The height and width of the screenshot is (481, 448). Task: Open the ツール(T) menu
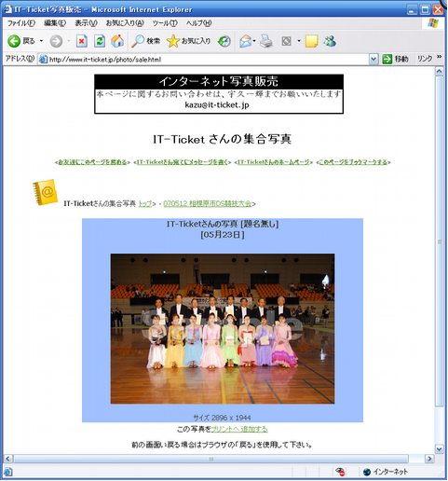tap(165, 23)
